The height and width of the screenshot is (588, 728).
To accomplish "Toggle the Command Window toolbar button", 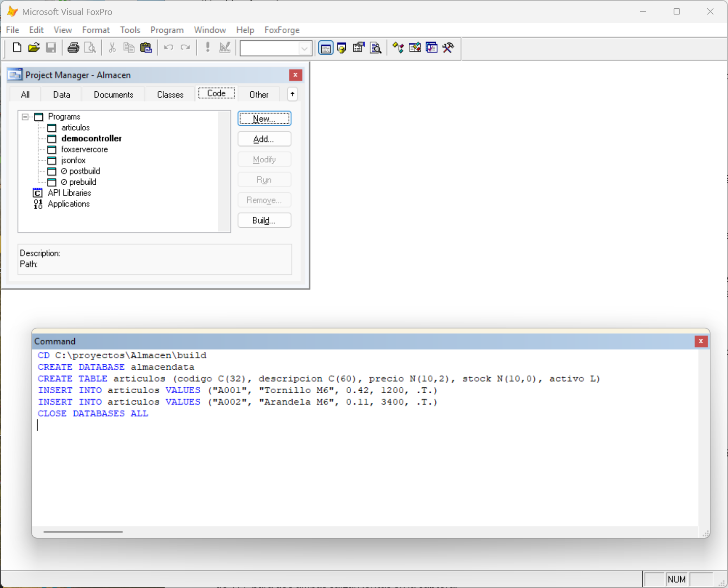I will (x=326, y=48).
